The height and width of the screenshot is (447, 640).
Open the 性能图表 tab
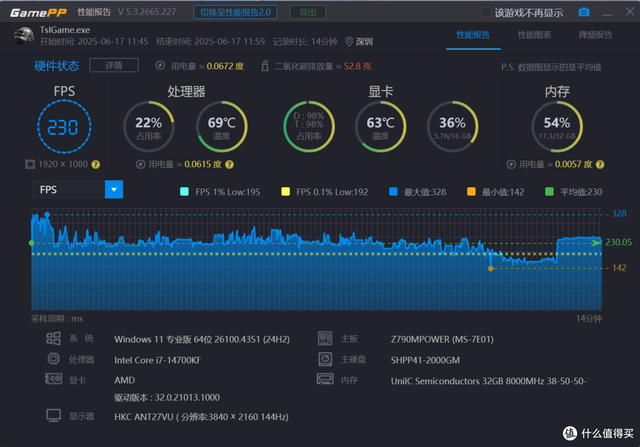coord(534,35)
